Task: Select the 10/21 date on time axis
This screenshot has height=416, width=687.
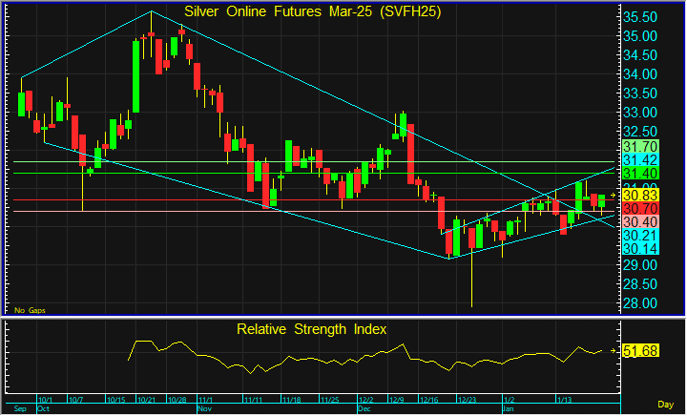Action: tap(148, 399)
